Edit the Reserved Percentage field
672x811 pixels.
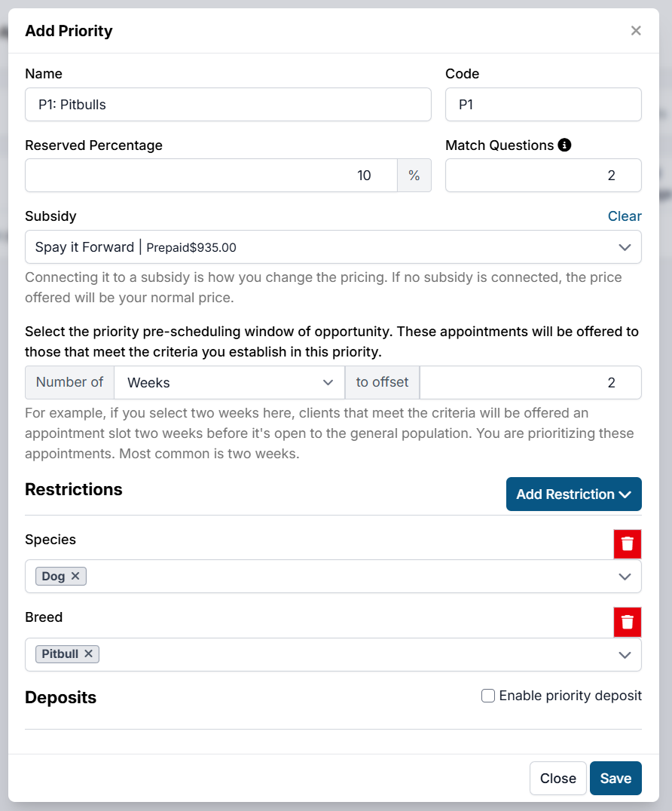click(x=211, y=176)
